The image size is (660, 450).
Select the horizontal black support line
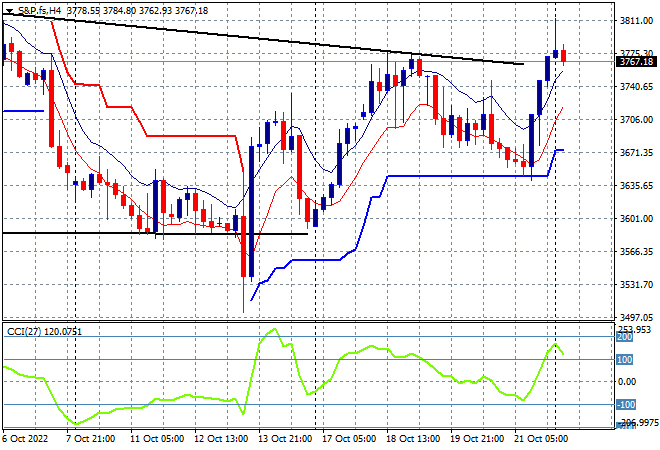155,233
